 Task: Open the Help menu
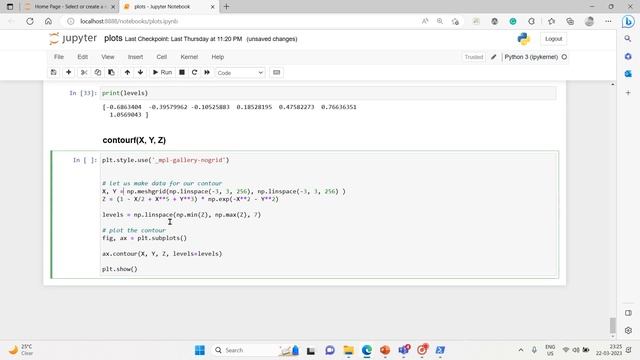coord(218,57)
